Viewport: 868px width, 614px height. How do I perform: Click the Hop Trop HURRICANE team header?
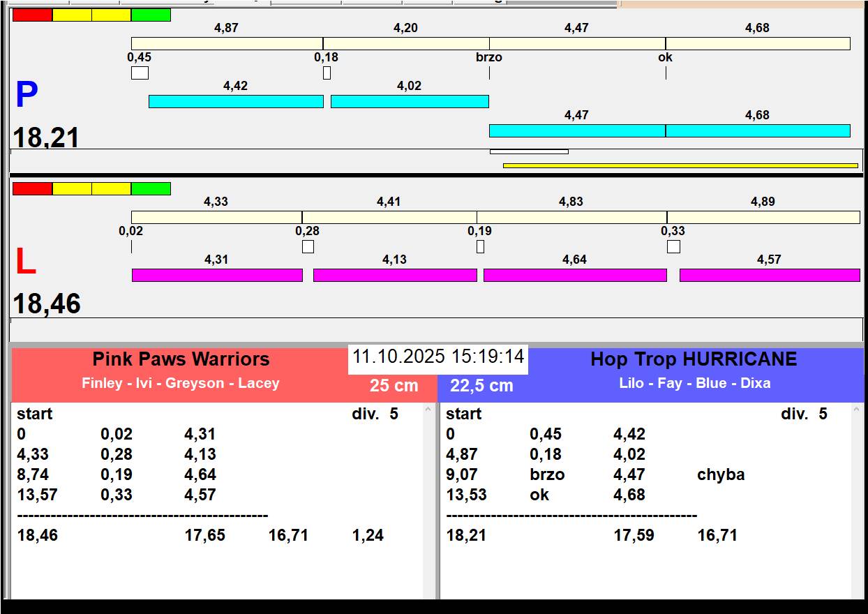pos(693,359)
